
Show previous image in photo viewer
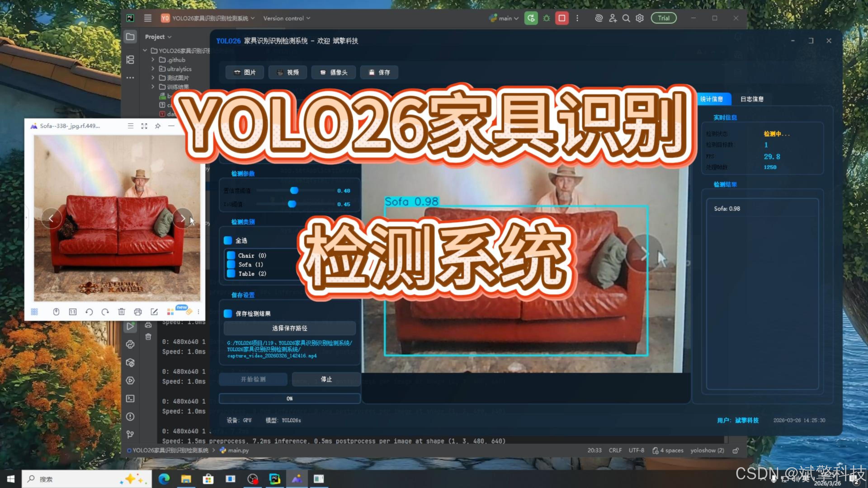[x=51, y=218]
